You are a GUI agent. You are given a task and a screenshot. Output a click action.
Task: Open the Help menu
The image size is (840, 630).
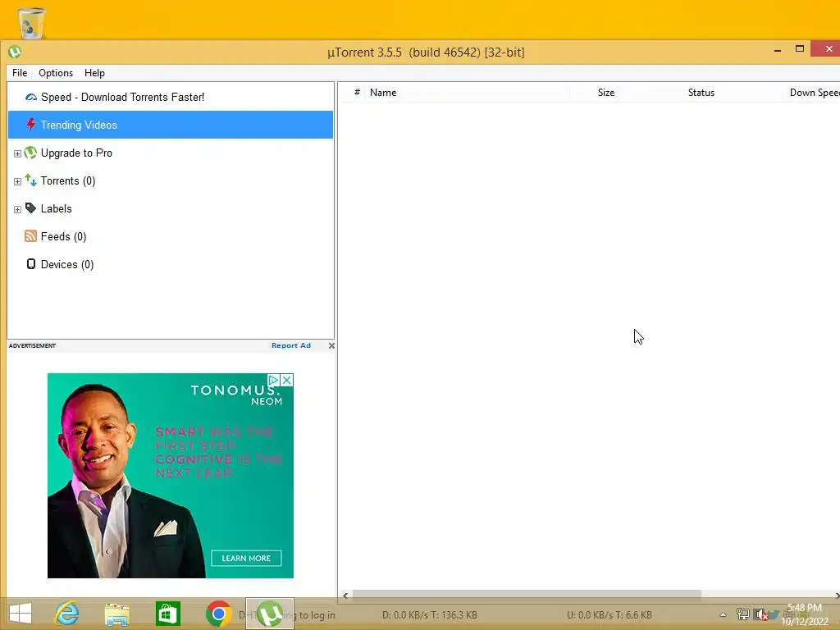pyautogui.click(x=94, y=73)
